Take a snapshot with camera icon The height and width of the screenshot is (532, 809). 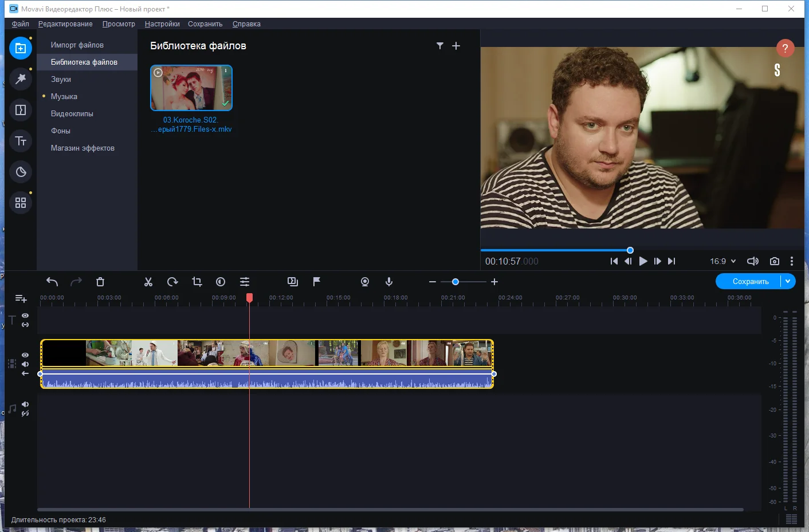[x=775, y=261]
